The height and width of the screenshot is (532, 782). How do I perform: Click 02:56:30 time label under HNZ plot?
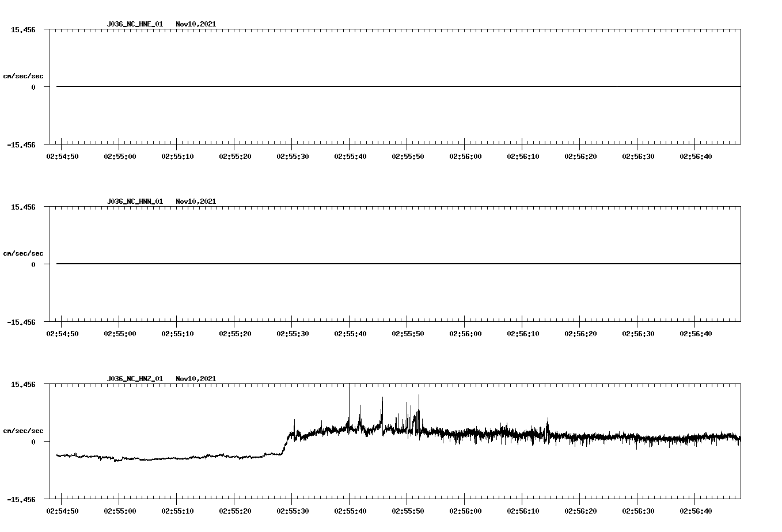638,511
